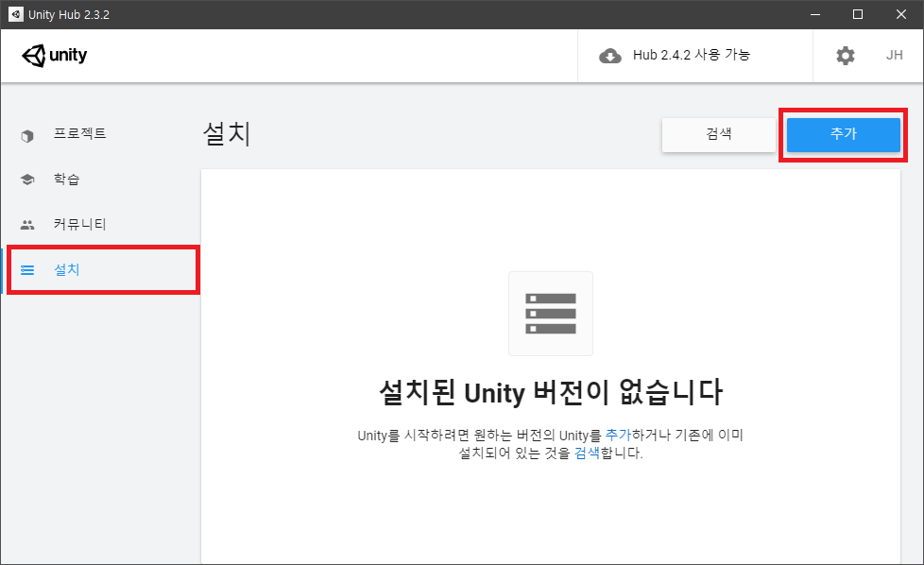924x565 pixels.
Task: Open settings with the gear icon
Action: [845, 56]
